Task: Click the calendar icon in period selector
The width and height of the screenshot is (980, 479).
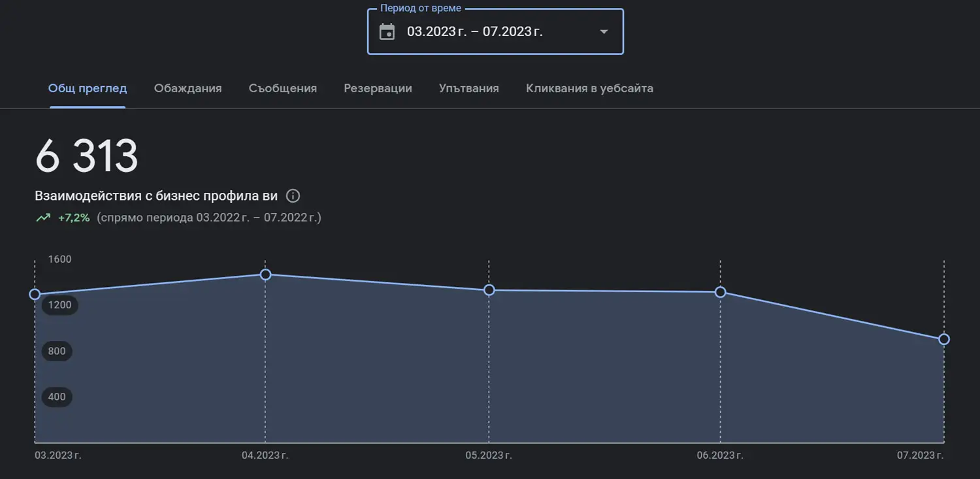Action: tap(387, 31)
